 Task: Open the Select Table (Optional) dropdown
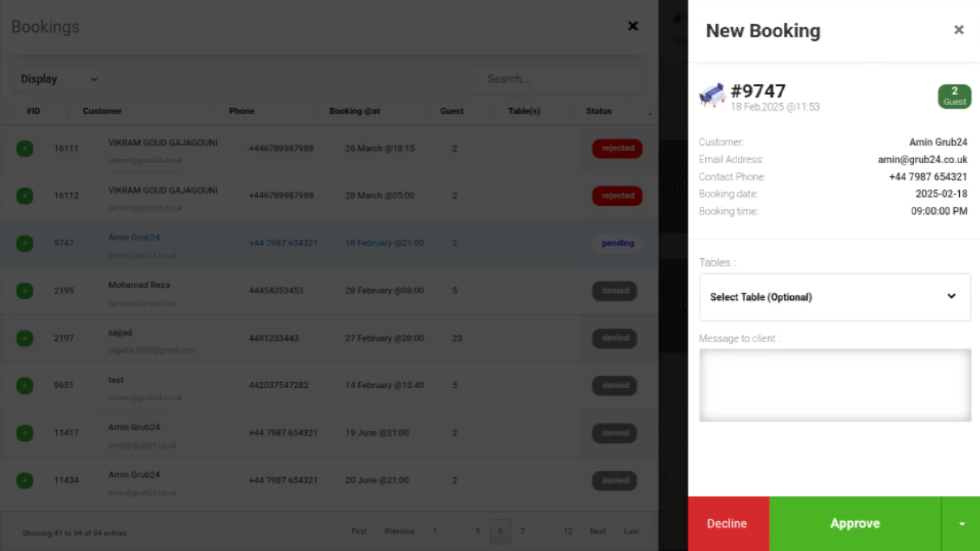834,297
